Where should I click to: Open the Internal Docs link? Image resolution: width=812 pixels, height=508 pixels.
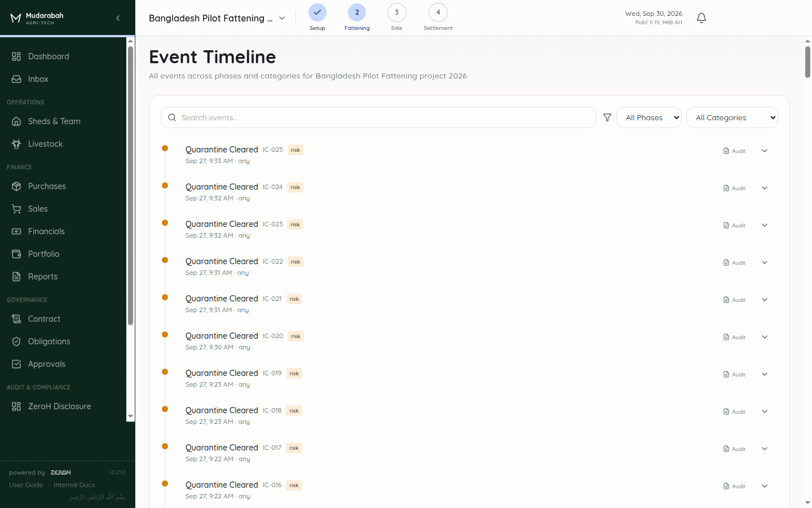click(x=74, y=485)
